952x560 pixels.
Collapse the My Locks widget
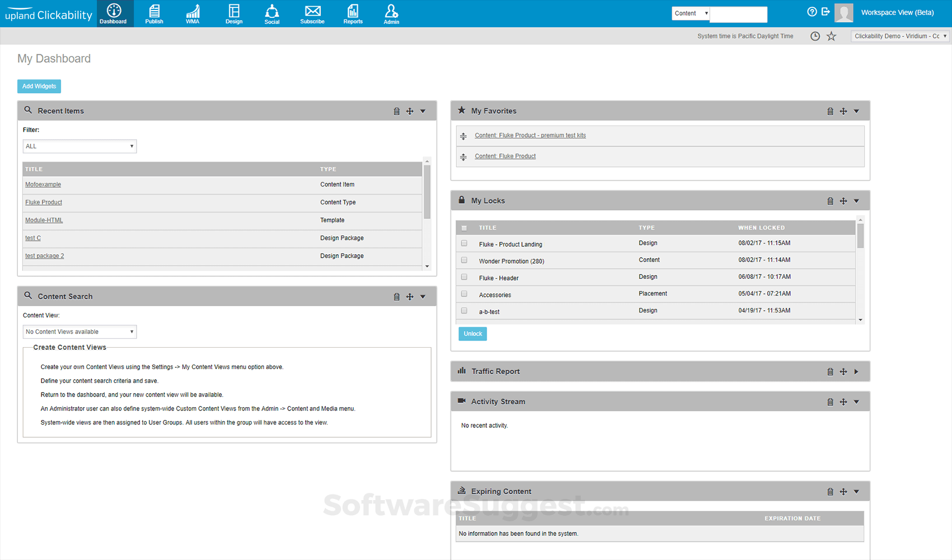(856, 200)
